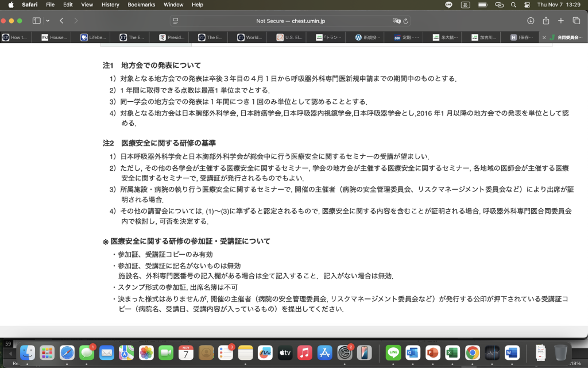The width and height of the screenshot is (588, 368).
Task: Open a new tab
Action: tap(561, 21)
